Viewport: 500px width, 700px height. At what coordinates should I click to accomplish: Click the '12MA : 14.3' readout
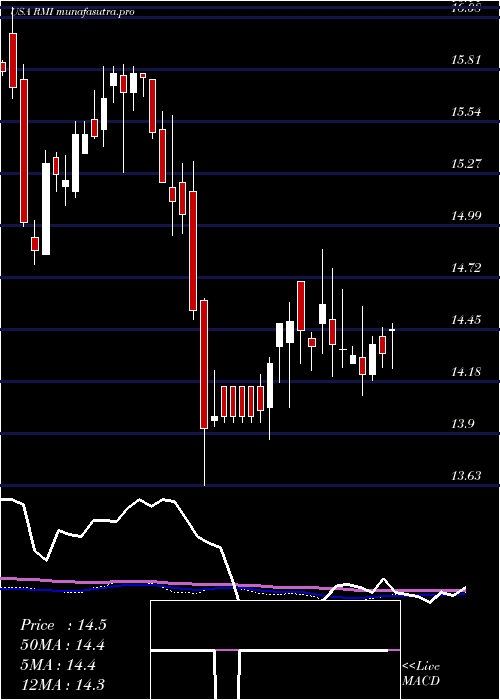[63, 685]
